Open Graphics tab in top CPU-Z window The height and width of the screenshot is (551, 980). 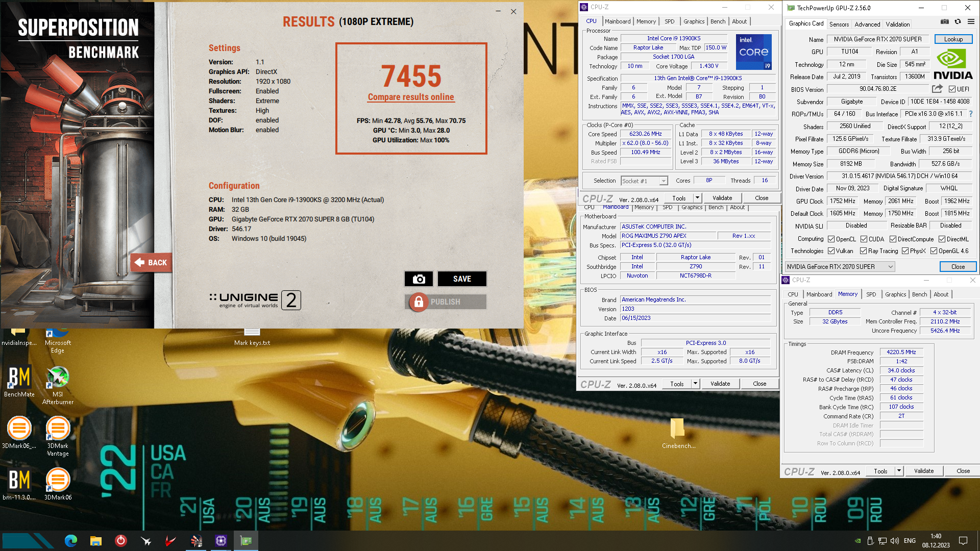coord(694,21)
